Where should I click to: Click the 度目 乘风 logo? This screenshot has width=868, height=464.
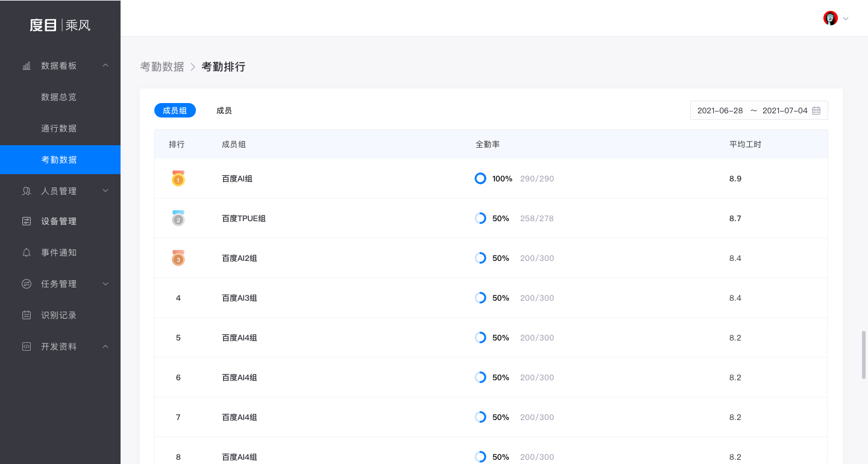[x=60, y=25]
